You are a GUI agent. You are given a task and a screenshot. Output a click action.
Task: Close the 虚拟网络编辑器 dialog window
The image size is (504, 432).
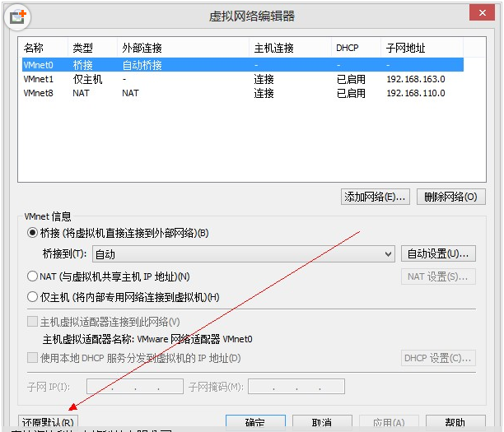(482, 12)
